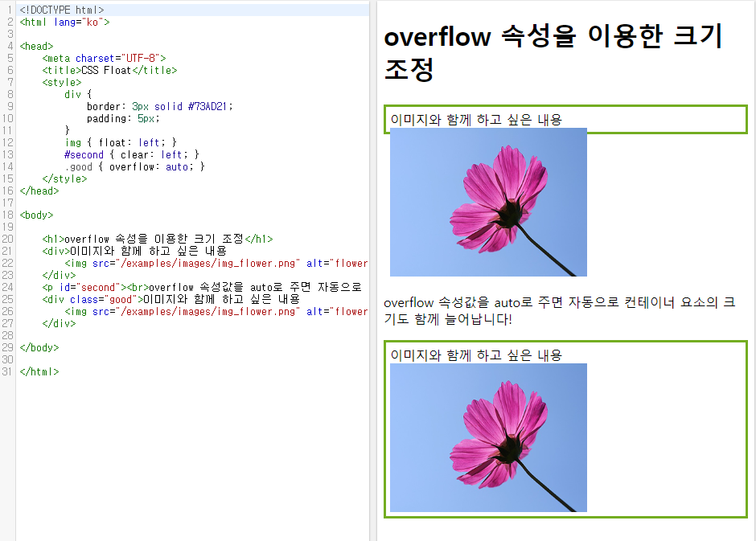
Task: Click the text '이미지와 함께 하고 싶은 내용' in the first box
Action: (476, 120)
